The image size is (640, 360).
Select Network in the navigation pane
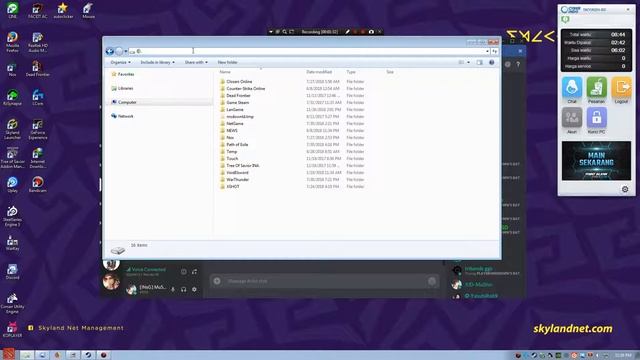[x=125, y=116]
